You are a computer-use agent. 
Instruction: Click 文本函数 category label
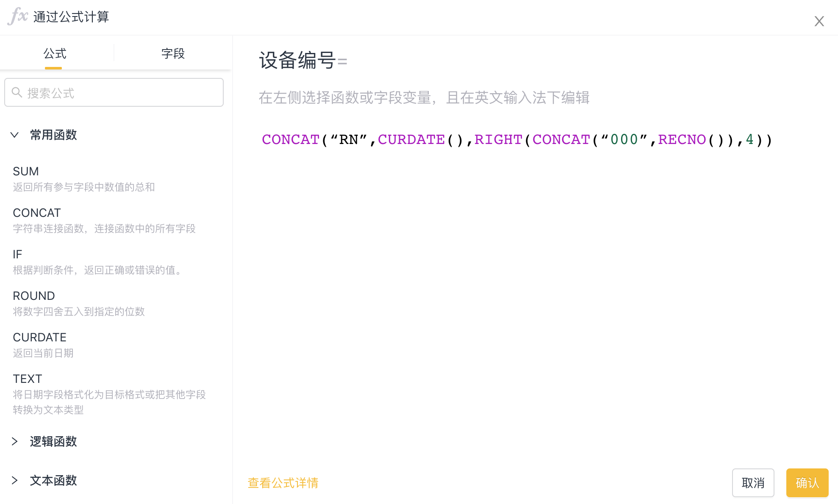point(53,480)
